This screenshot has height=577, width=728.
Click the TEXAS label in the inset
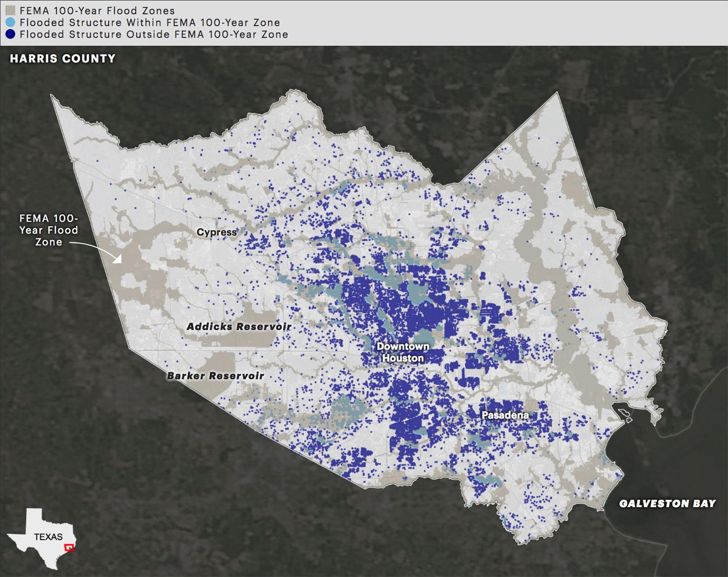[48, 537]
